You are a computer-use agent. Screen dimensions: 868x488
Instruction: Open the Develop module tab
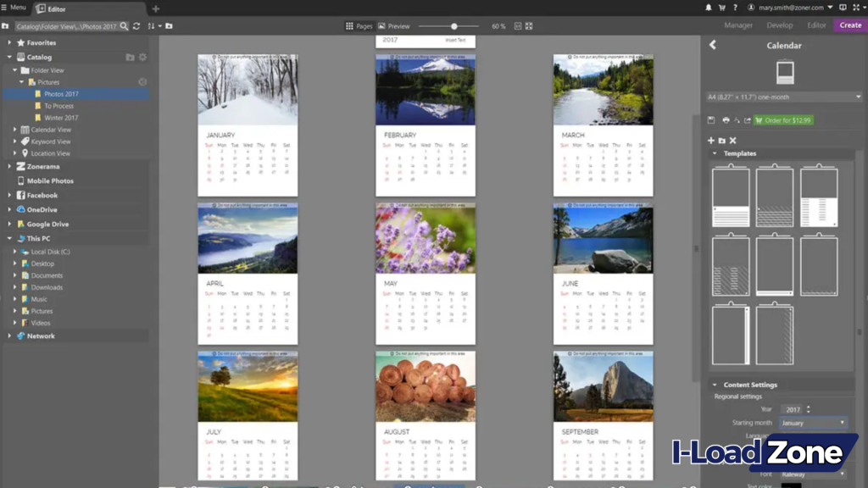click(780, 25)
